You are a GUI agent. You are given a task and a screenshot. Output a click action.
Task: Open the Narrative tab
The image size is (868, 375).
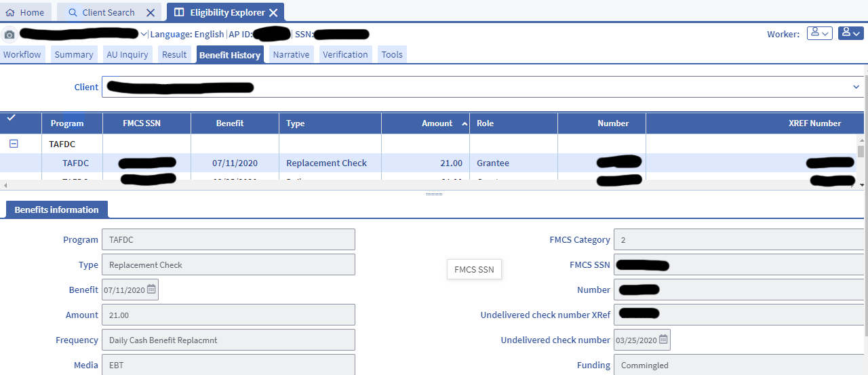[291, 54]
